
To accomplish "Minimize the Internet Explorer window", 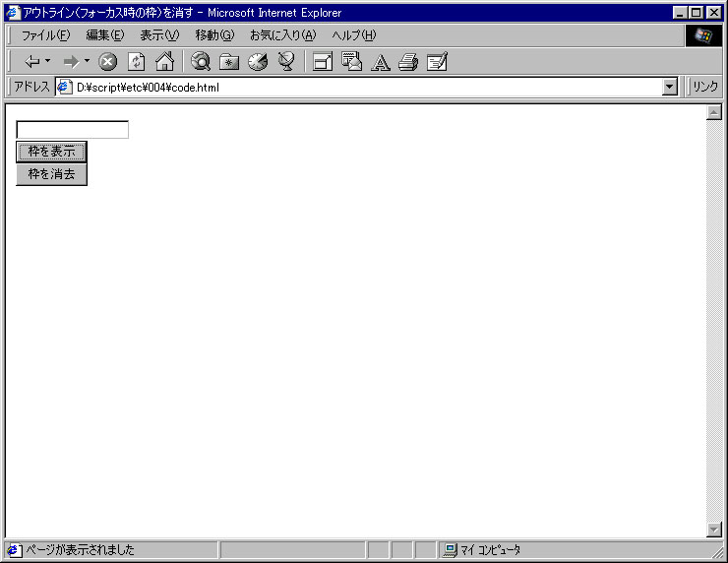I will pyautogui.click(x=680, y=13).
